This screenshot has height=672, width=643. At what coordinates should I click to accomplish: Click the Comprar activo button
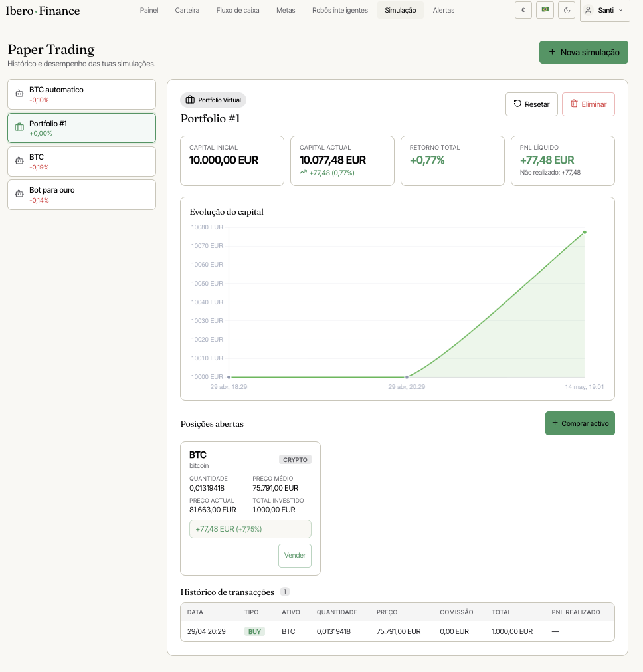580,423
